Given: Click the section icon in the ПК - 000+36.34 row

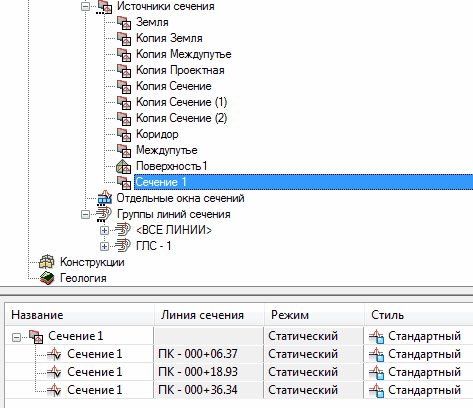Looking at the screenshot, I should [x=54, y=390].
